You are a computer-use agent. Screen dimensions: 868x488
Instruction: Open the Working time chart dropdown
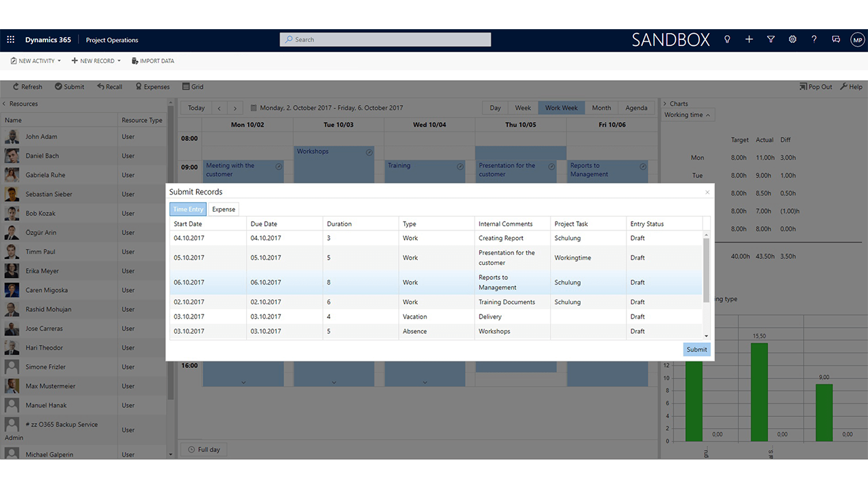point(688,115)
